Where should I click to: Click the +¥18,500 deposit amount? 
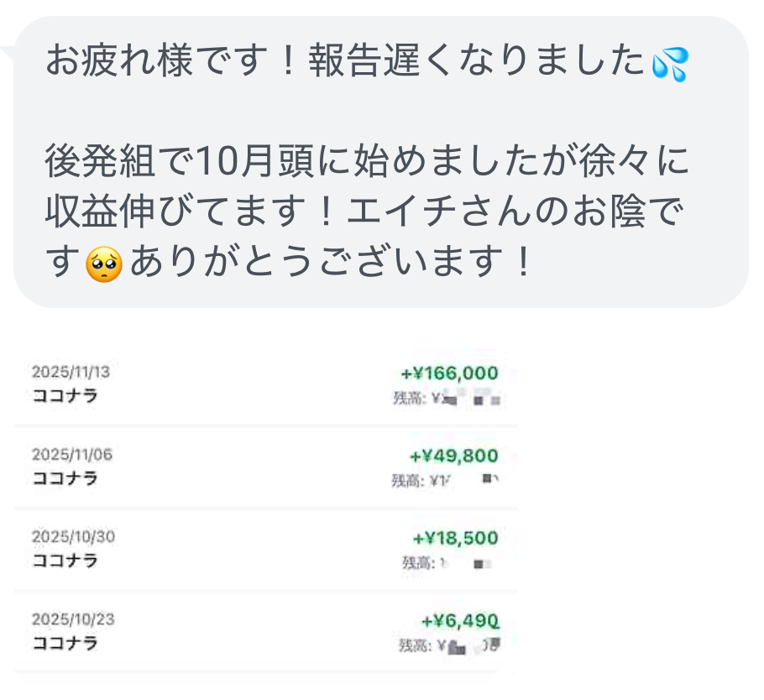coord(456,538)
